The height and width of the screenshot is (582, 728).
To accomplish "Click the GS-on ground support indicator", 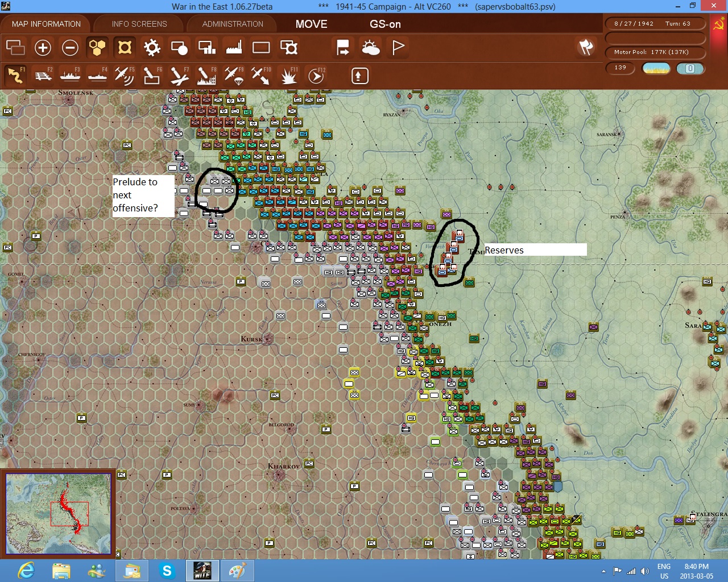I will [385, 24].
